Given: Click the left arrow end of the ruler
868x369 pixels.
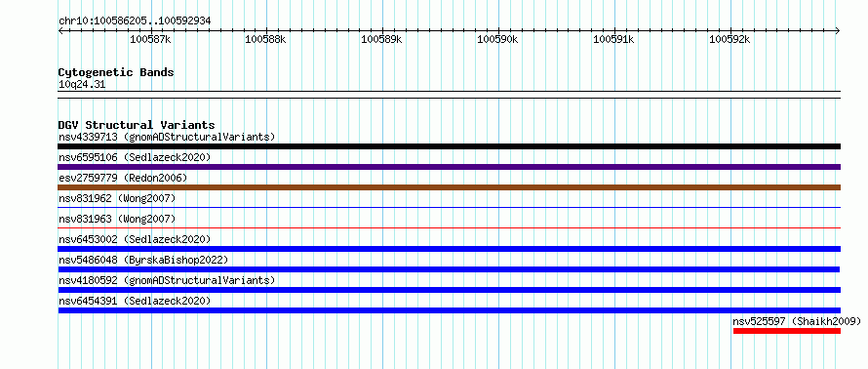Looking at the screenshot, I should tap(60, 30).
